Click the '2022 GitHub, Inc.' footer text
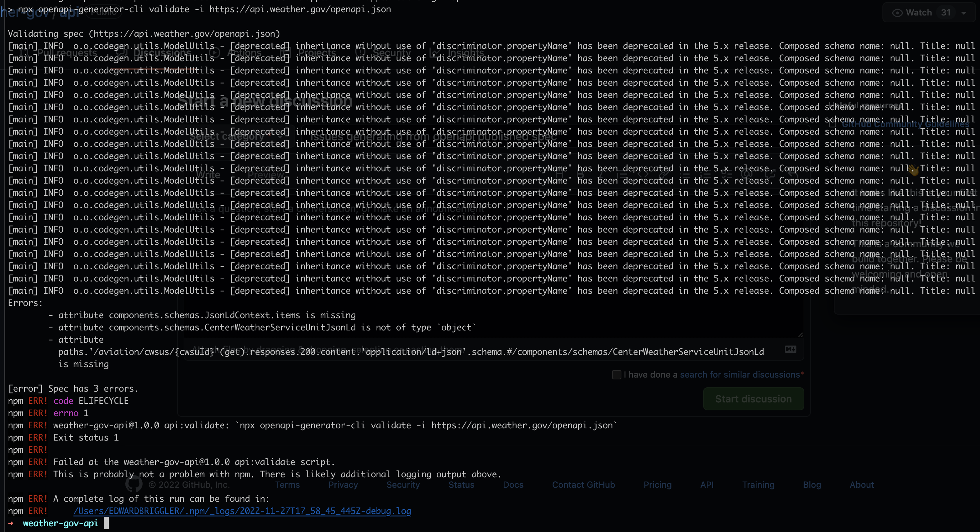980x532 pixels. coord(189,484)
